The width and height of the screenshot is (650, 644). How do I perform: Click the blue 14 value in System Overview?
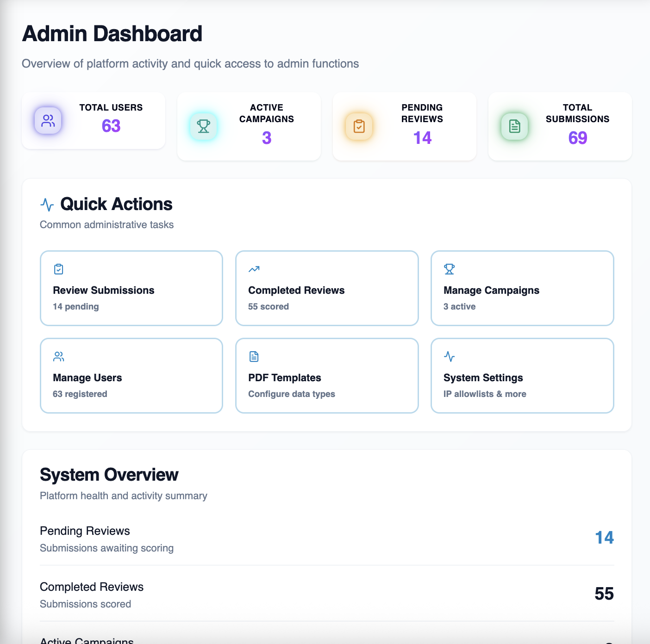pyautogui.click(x=604, y=538)
